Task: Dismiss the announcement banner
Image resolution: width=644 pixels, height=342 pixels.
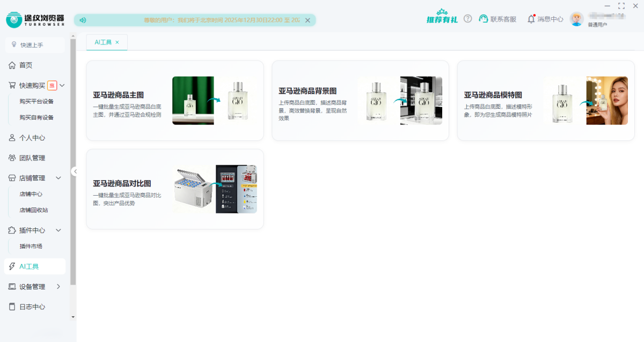Action: [x=308, y=20]
